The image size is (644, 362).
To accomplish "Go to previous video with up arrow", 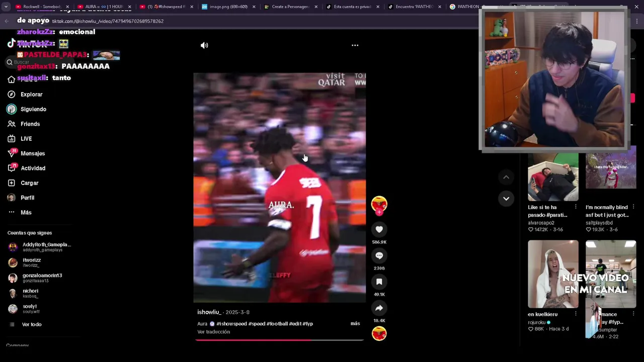I will (506, 177).
